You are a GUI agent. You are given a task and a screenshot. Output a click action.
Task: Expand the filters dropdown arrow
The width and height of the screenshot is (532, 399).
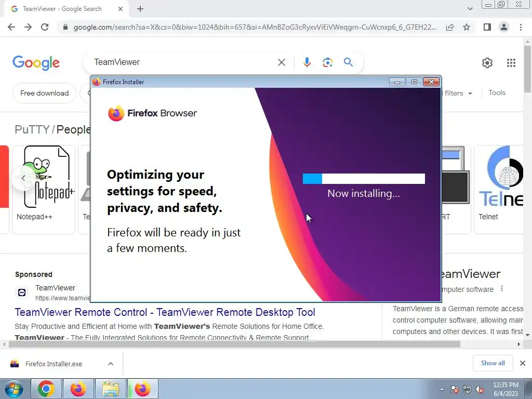(x=470, y=94)
